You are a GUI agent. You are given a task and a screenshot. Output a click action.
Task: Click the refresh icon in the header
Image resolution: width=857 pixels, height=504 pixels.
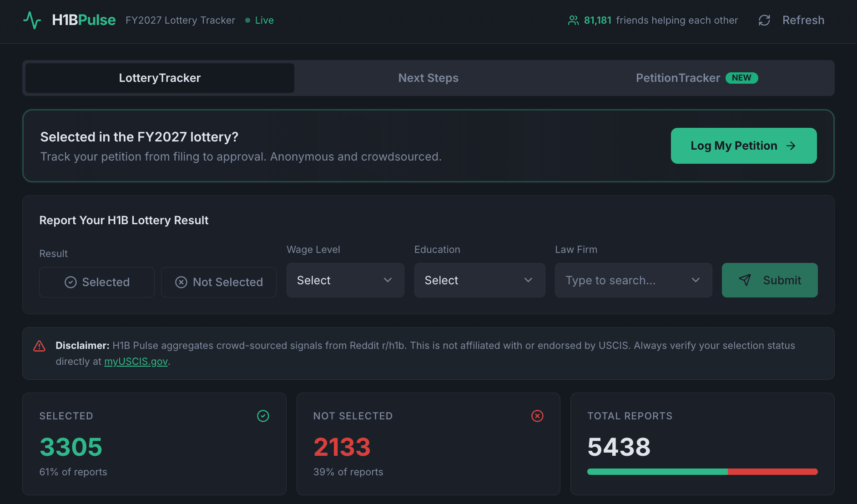tap(764, 20)
